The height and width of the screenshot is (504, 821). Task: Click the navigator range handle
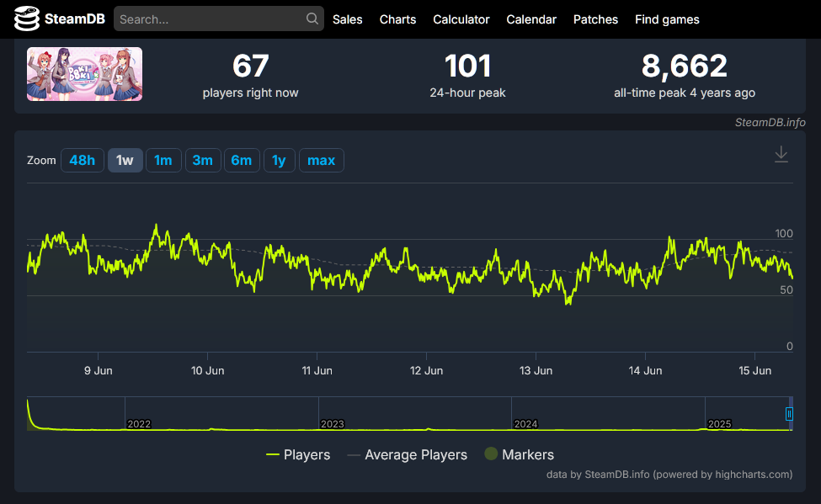pyautogui.click(x=789, y=414)
